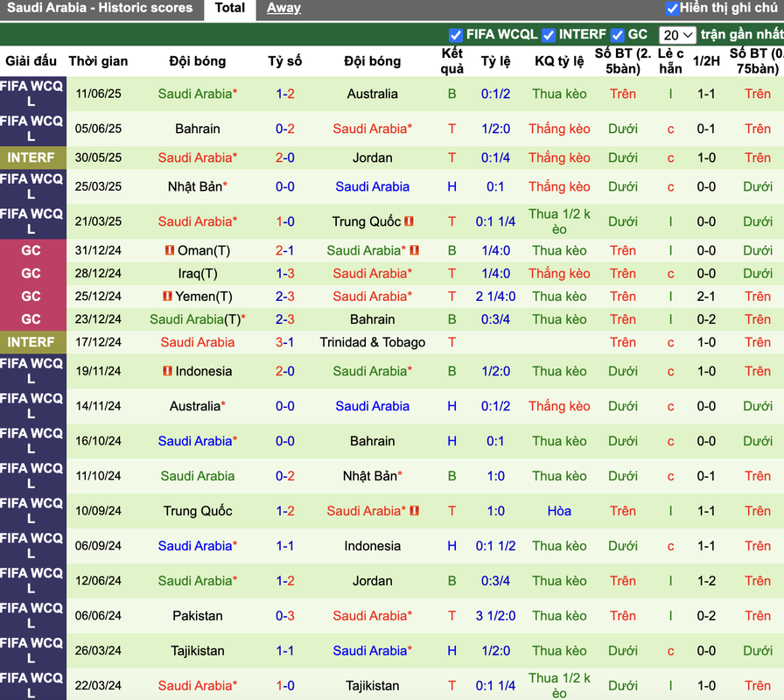The width and height of the screenshot is (784, 700).
Task: Open the Away tab
Action: click(x=283, y=8)
